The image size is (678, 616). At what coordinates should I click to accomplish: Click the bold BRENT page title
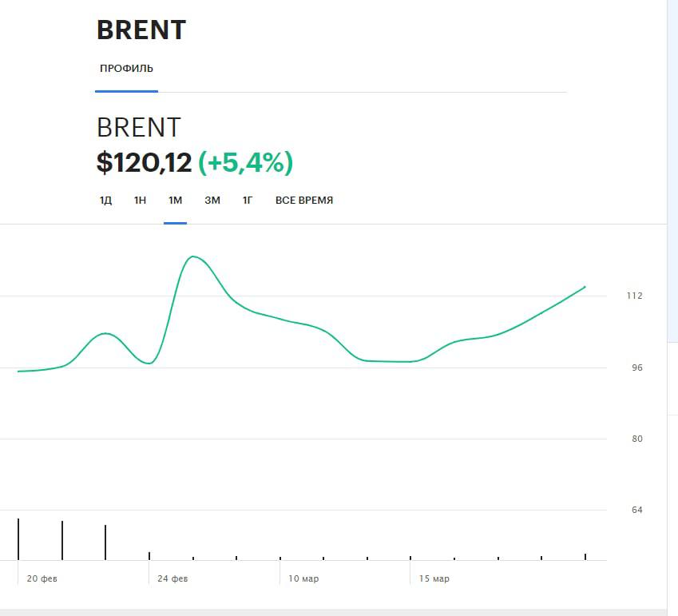click(x=141, y=30)
